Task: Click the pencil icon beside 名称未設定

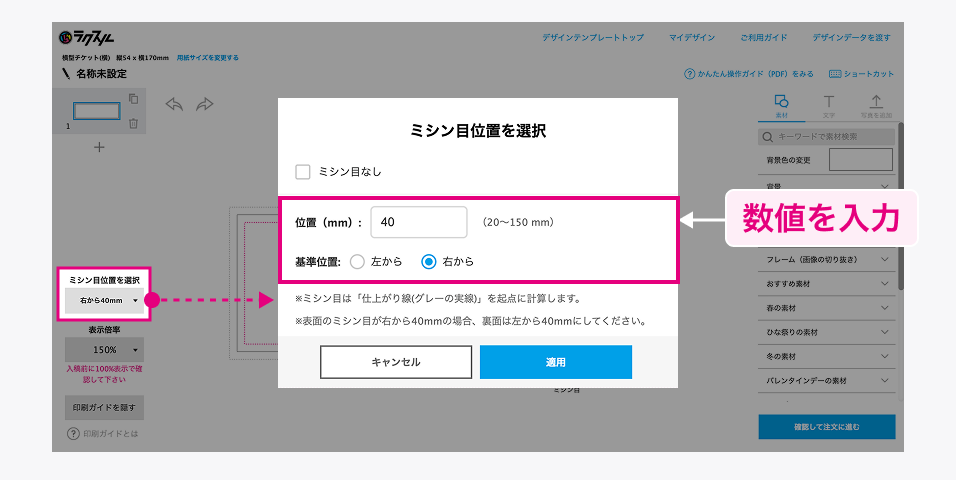Action: click(x=66, y=74)
